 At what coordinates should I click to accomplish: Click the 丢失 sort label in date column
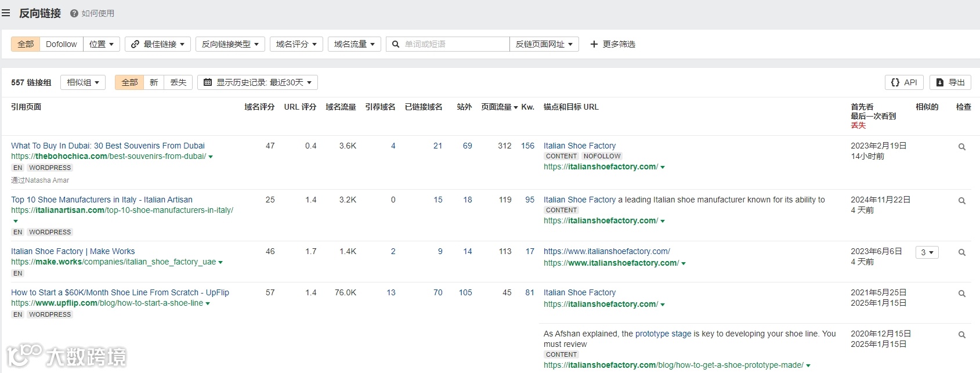tap(858, 125)
